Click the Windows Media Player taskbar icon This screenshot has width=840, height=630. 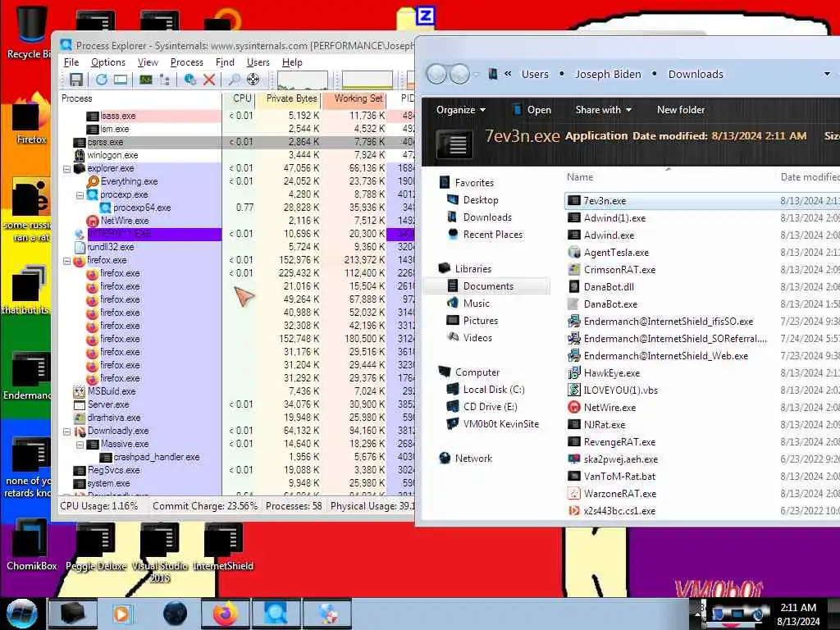pos(121,614)
